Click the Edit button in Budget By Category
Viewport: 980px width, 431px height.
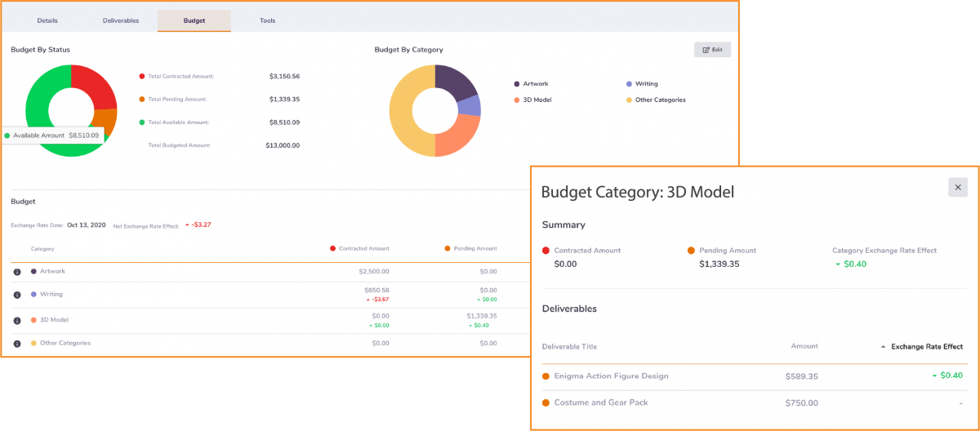coord(712,50)
